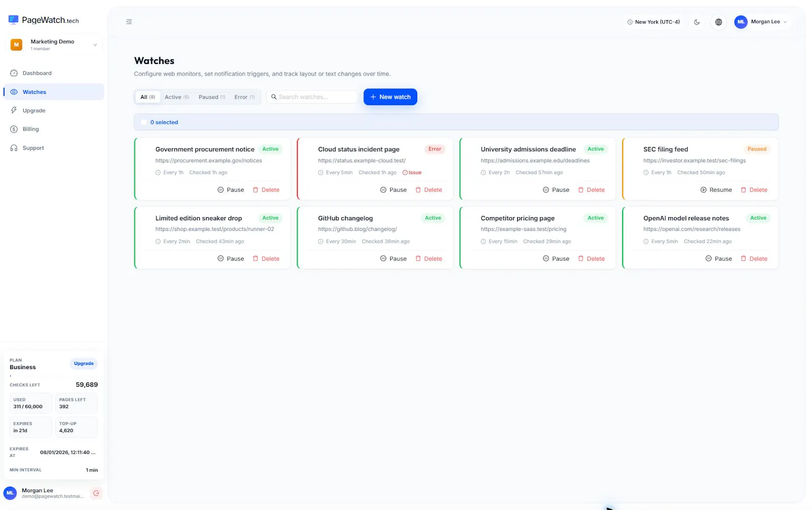
Task: Switch to dark mode with moon icon
Action: coord(697,22)
